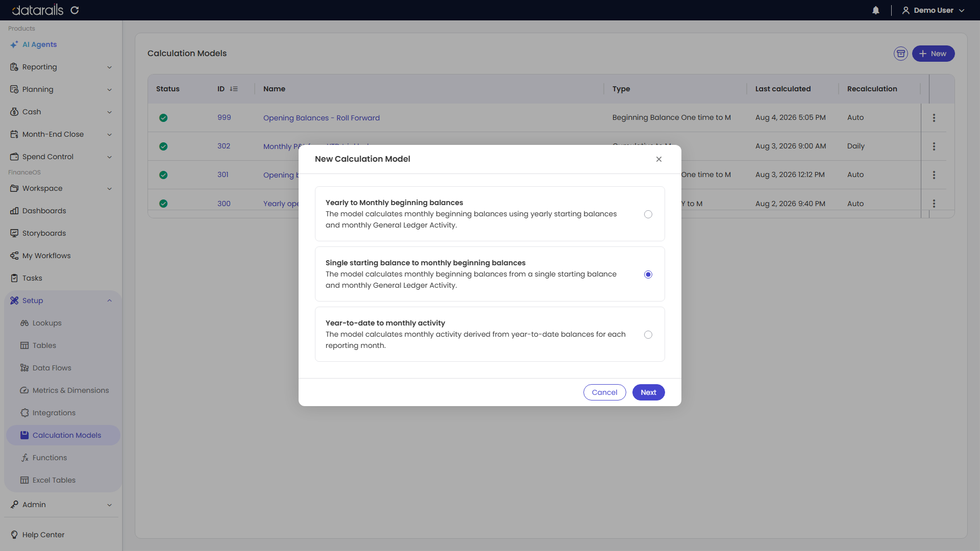Image resolution: width=980 pixels, height=551 pixels.
Task: Click the Month-End Close calendar icon
Action: (x=14, y=134)
